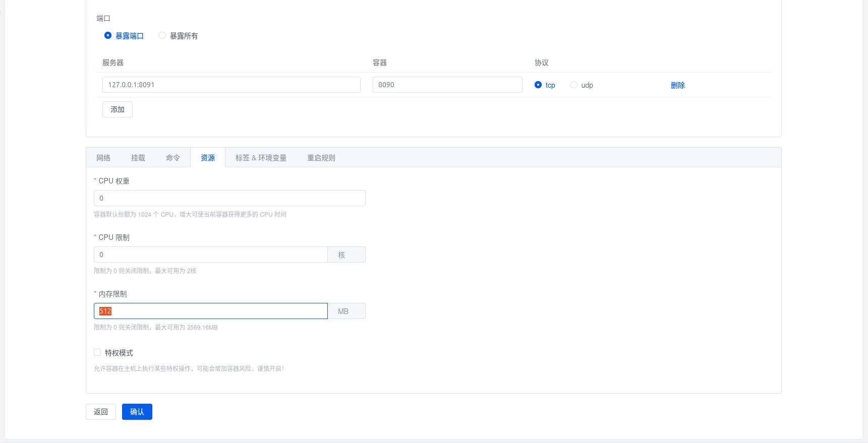868x443 pixels.
Task: Focus the container port field 8090
Action: tap(447, 85)
